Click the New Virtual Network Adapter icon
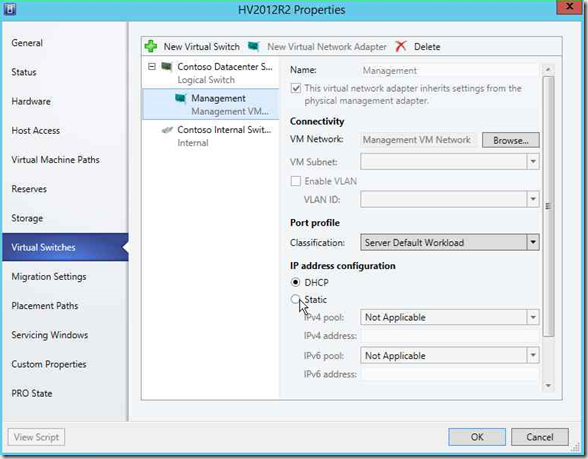The height and width of the screenshot is (459, 588). tap(254, 46)
